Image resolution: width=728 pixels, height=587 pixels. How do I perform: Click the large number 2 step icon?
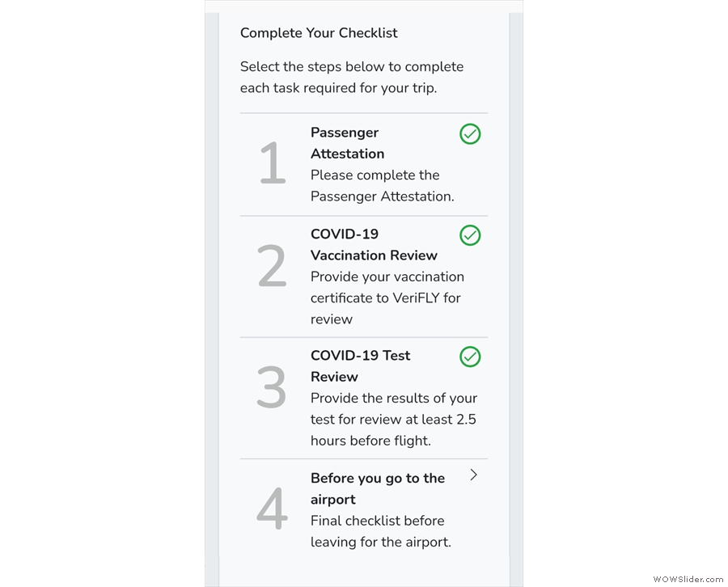(272, 267)
